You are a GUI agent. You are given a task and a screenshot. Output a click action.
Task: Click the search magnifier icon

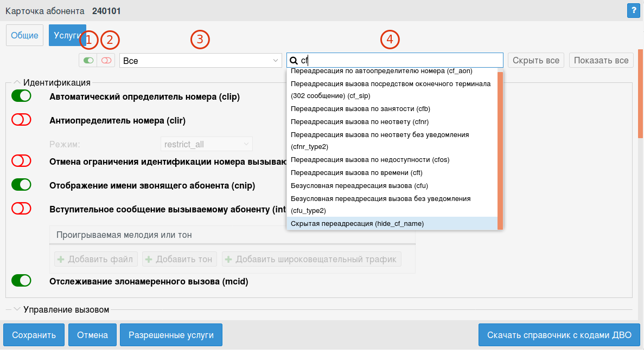(x=294, y=61)
